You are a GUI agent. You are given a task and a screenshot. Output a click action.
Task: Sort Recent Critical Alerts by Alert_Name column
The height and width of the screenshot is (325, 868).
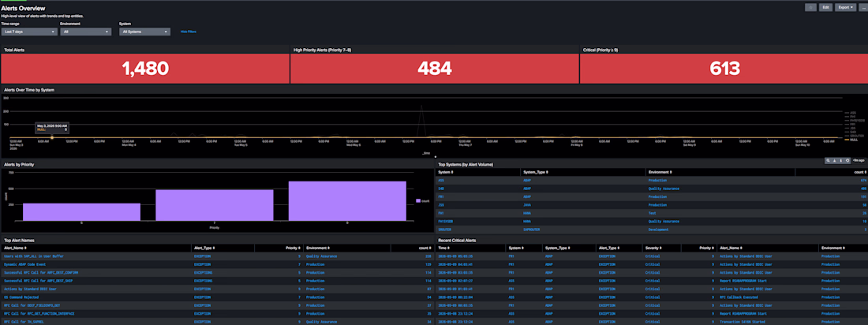(x=731, y=248)
